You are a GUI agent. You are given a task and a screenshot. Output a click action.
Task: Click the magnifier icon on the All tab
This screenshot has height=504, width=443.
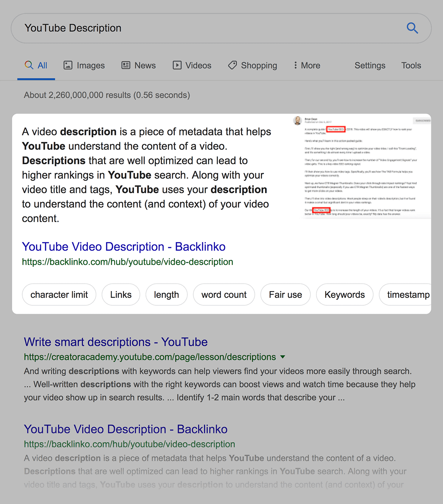click(x=29, y=65)
